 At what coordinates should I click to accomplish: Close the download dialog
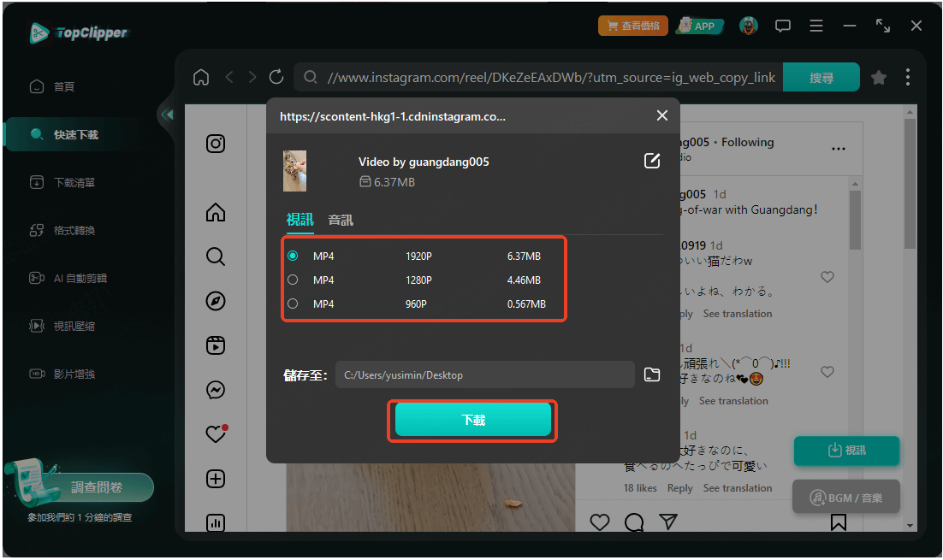pyautogui.click(x=662, y=115)
